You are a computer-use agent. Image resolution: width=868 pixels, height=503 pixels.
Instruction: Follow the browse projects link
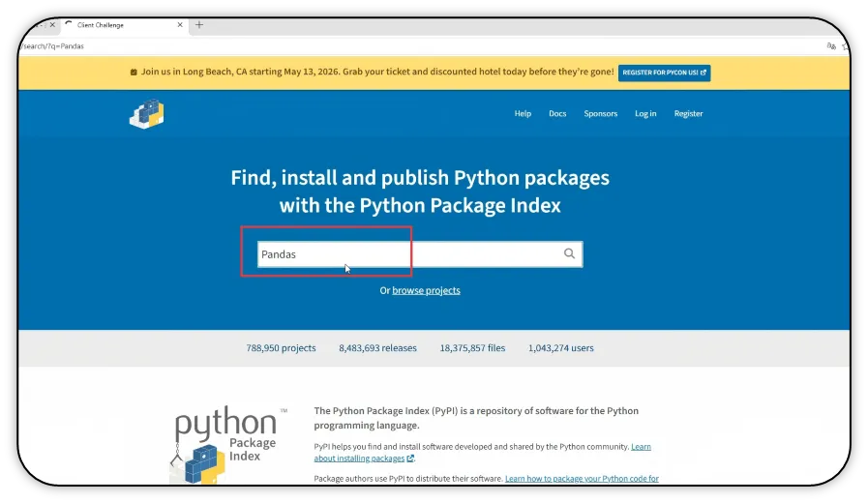[x=426, y=290]
